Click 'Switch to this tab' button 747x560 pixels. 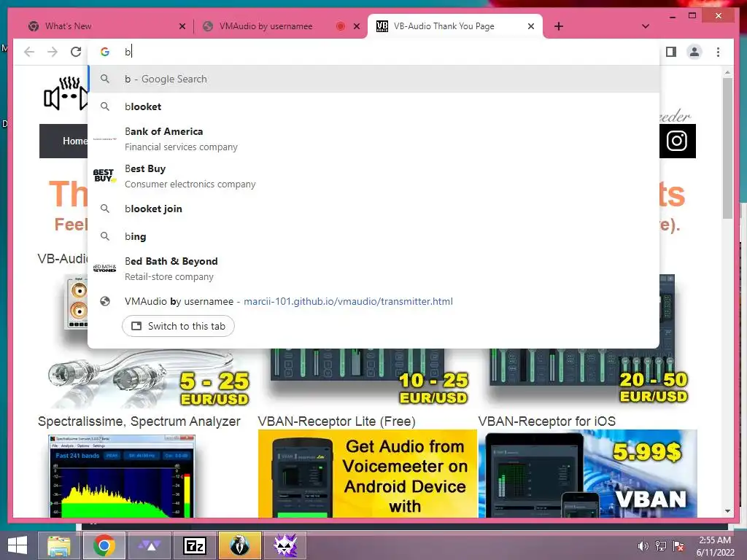(178, 326)
